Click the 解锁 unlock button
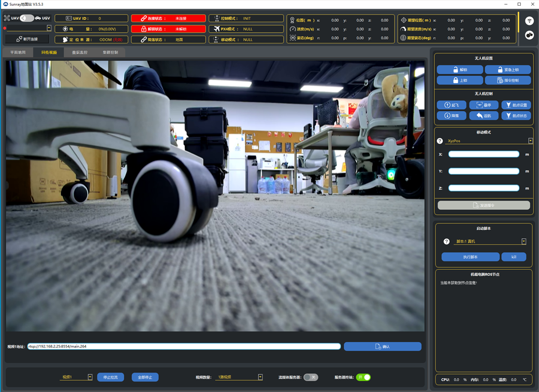Image resolution: width=539 pixels, height=392 pixels. [459, 69]
